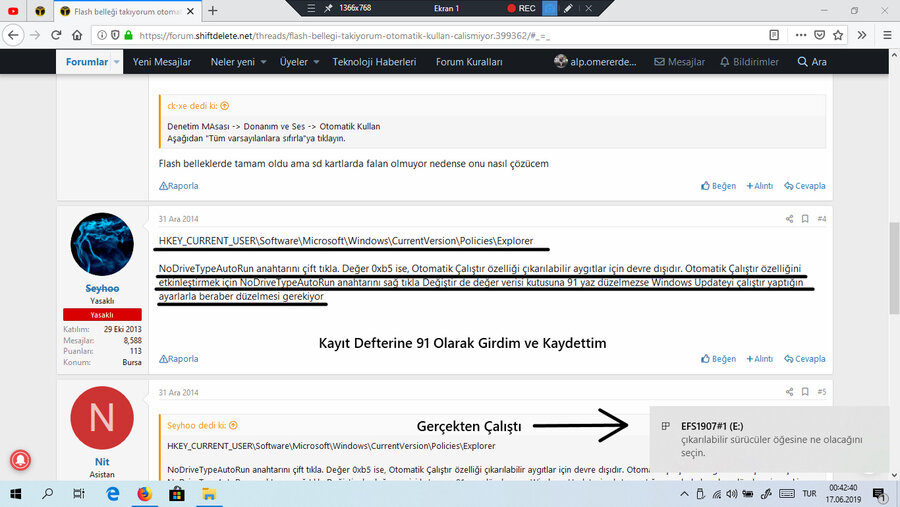
Task: Open Nit's avatar
Action: (102, 418)
